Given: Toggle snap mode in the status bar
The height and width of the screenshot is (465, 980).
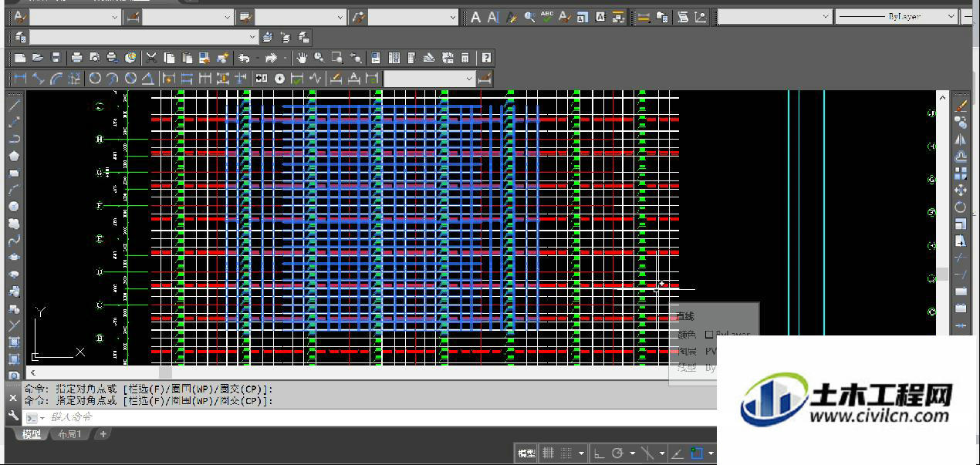Looking at the screenshot, I should pos(566,453).
